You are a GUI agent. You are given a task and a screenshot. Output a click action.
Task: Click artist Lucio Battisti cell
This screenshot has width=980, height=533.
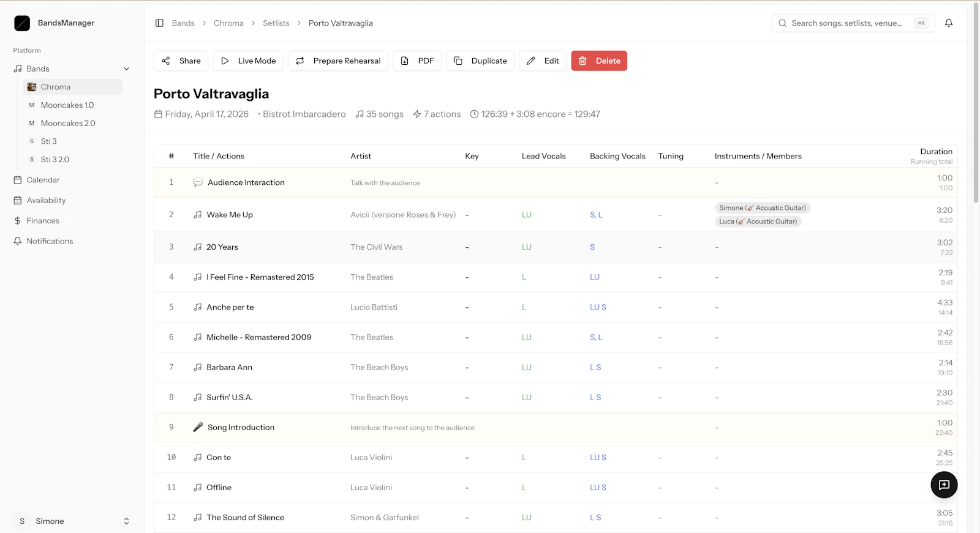coord(374,307)
